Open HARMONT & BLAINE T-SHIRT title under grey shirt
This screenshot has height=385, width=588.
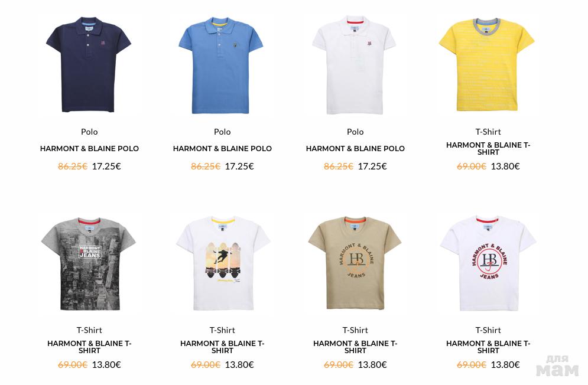click(89, 347)
